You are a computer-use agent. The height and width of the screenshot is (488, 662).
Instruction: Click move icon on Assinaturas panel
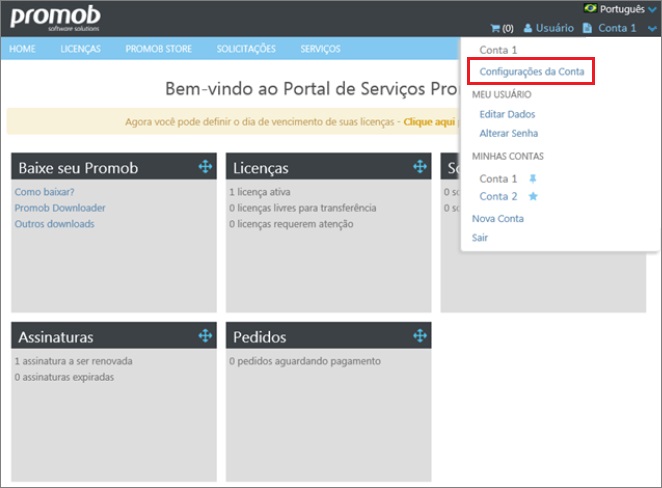click(x=205, y=336)
